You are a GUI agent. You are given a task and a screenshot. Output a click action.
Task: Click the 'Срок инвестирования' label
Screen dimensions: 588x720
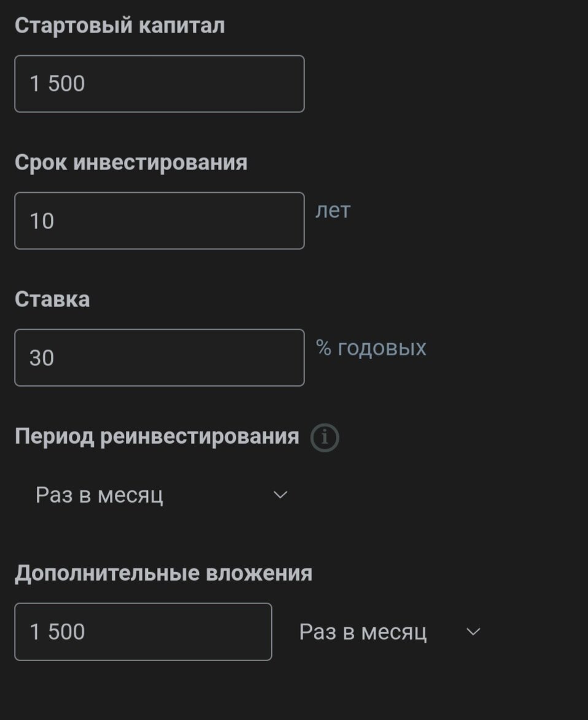(131, 163)
